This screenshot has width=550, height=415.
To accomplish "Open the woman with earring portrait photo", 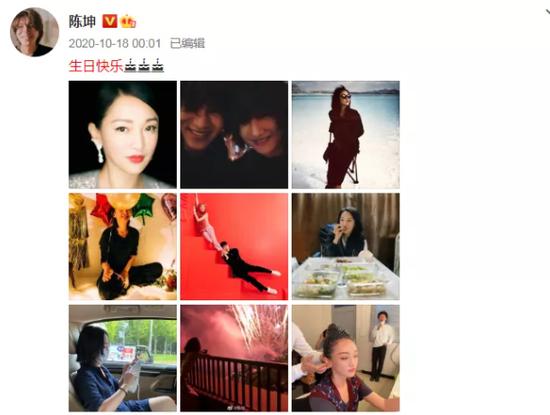I will (123, 135).
